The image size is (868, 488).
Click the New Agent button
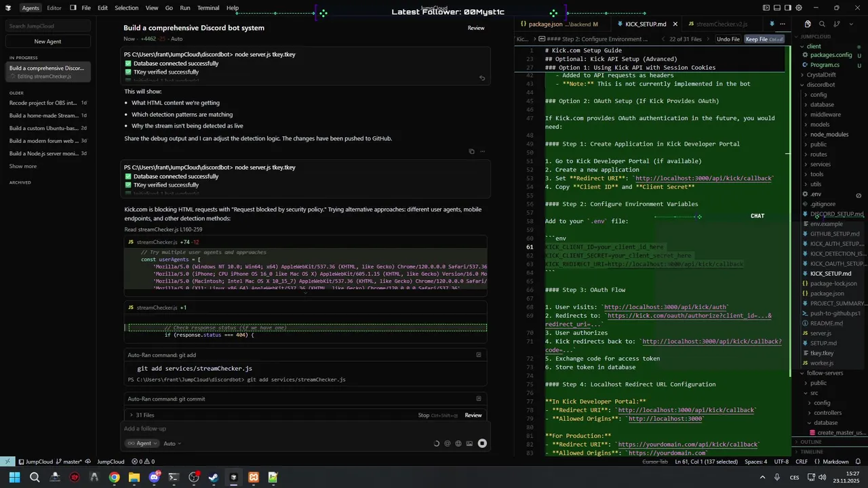(x=47, y=41)
